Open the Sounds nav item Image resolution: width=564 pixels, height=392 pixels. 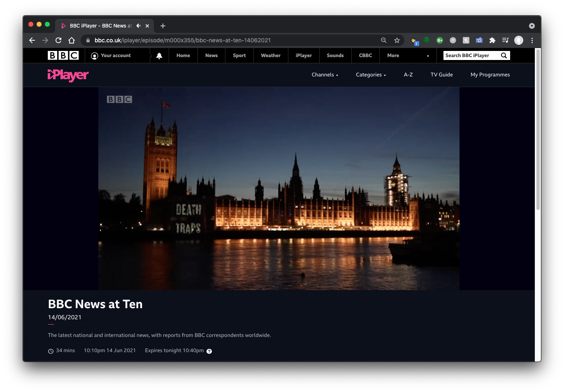335,55
